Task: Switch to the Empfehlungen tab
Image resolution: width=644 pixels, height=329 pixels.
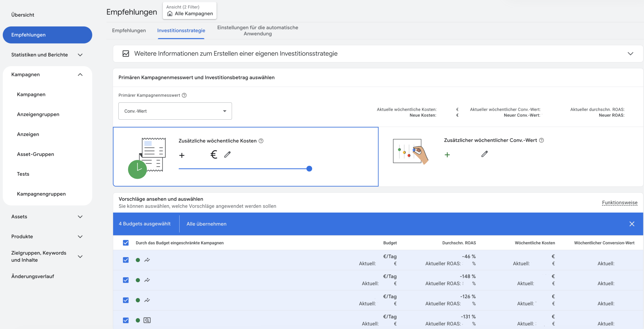Action: (x=129, y=30)
